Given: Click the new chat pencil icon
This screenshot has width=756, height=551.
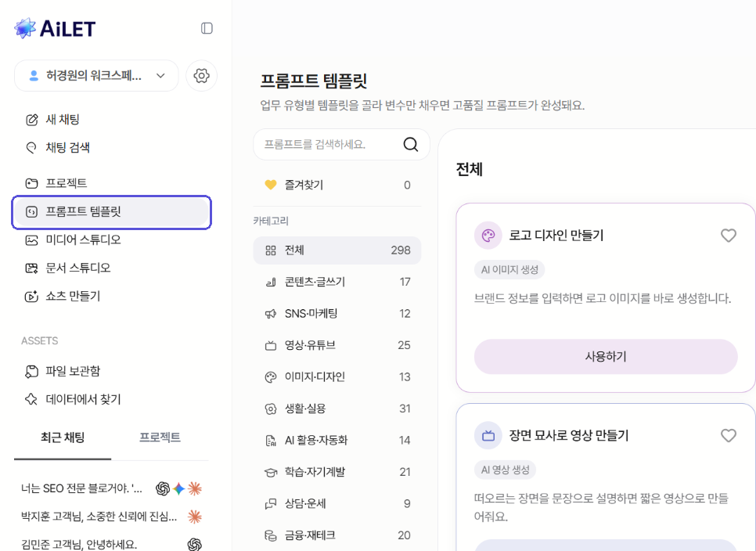Looking at the screenshot, I should [x=32, y=120].
